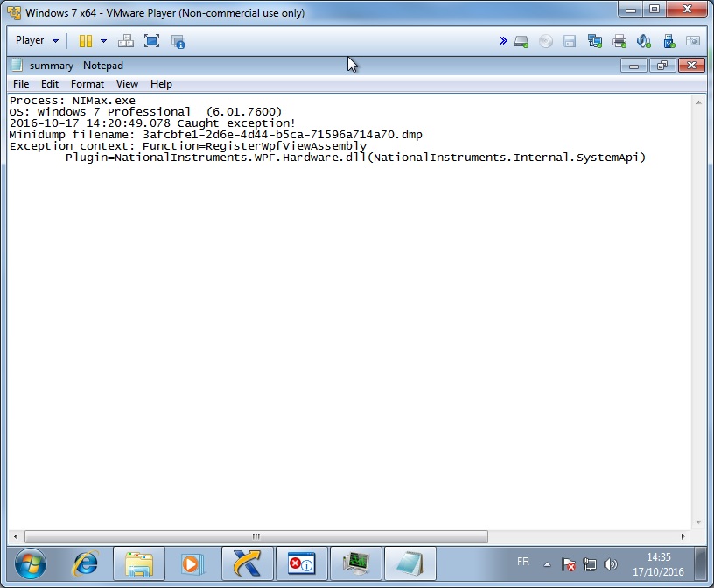Click the sound card device icon
This screenshot has width=714, height=588.
(644, 41)
